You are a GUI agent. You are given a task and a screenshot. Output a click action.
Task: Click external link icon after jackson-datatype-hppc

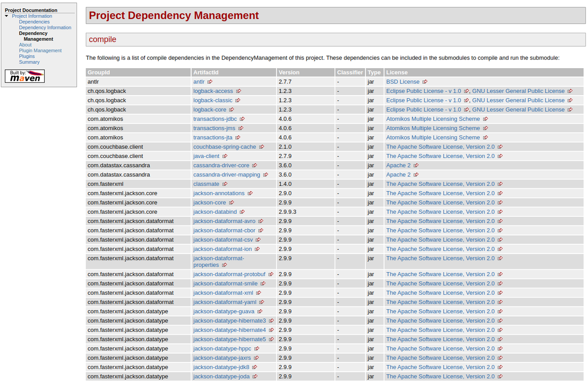256,349
